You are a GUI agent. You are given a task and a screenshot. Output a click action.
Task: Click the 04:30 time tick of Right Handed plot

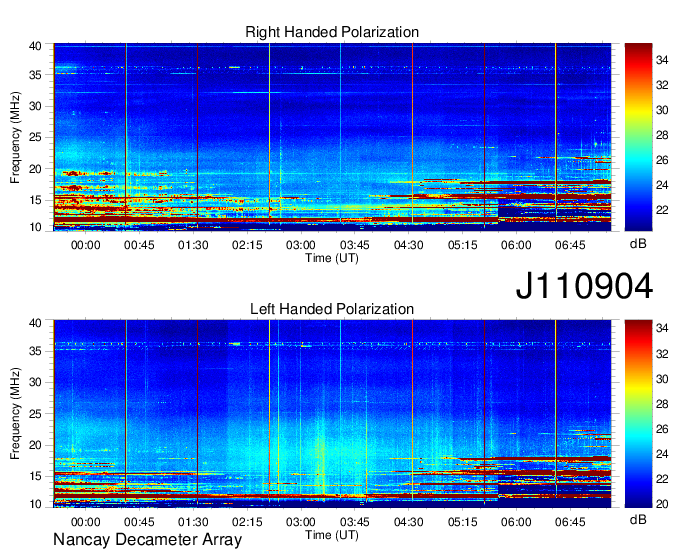409,245
